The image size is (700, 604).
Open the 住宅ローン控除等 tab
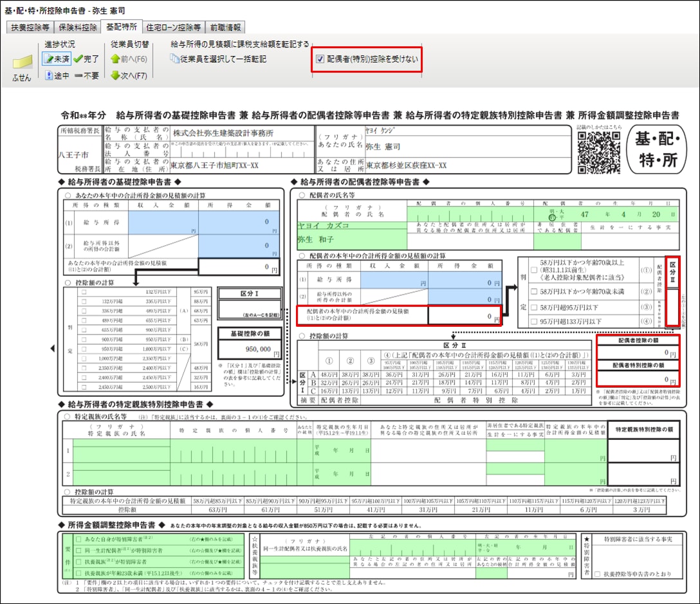172,28
